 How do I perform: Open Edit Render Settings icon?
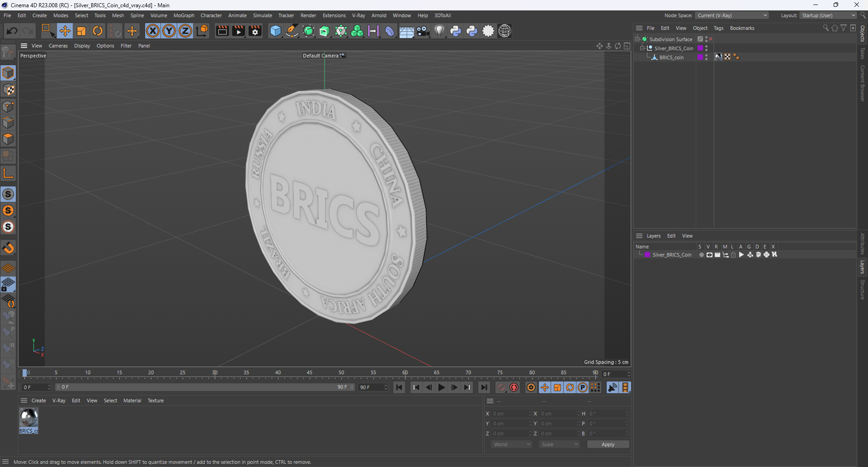(x=255, y=31)
